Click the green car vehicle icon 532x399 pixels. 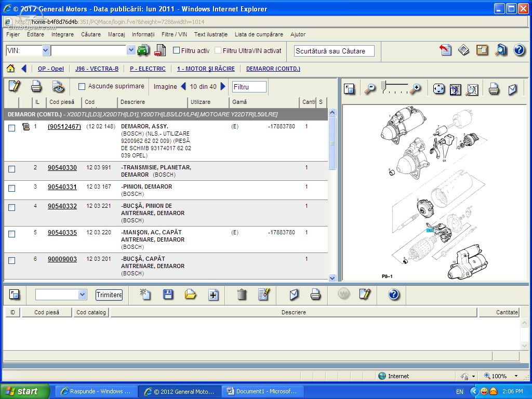coord(143,50)
